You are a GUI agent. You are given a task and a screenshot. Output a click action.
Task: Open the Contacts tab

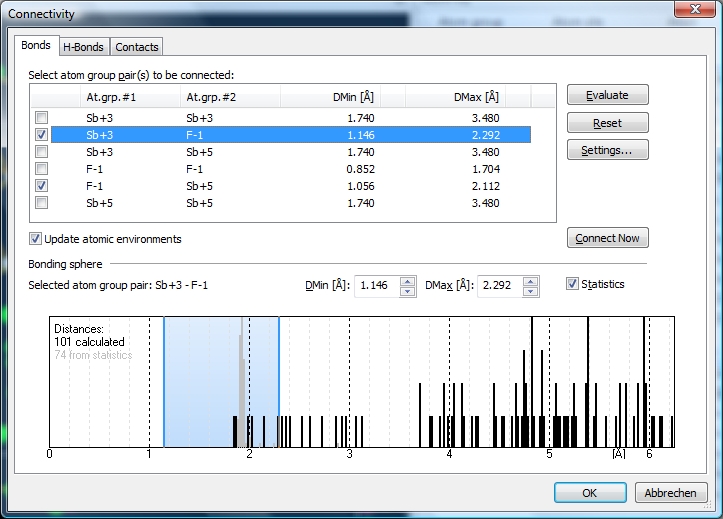click(x=136, y=47)
